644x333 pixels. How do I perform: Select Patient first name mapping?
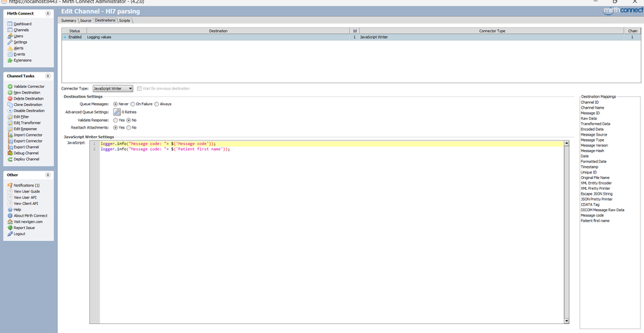[595, 221]
